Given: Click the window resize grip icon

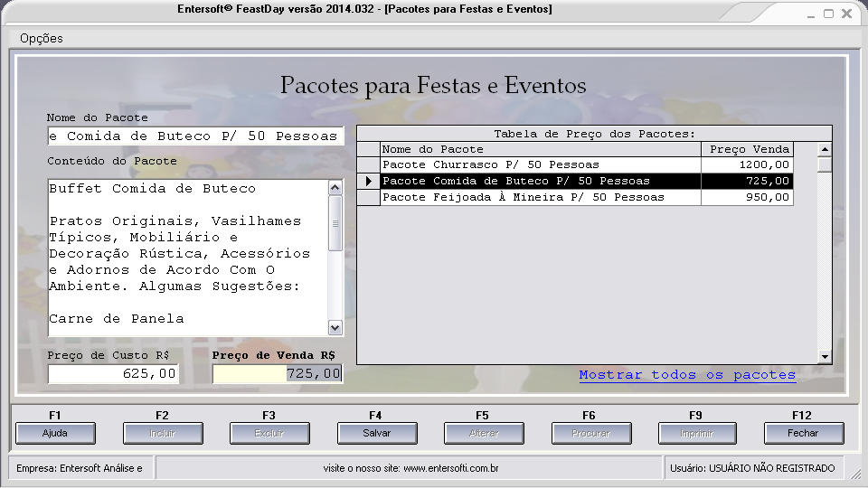Looking at the screenshot, I should [x=856, y=474].
